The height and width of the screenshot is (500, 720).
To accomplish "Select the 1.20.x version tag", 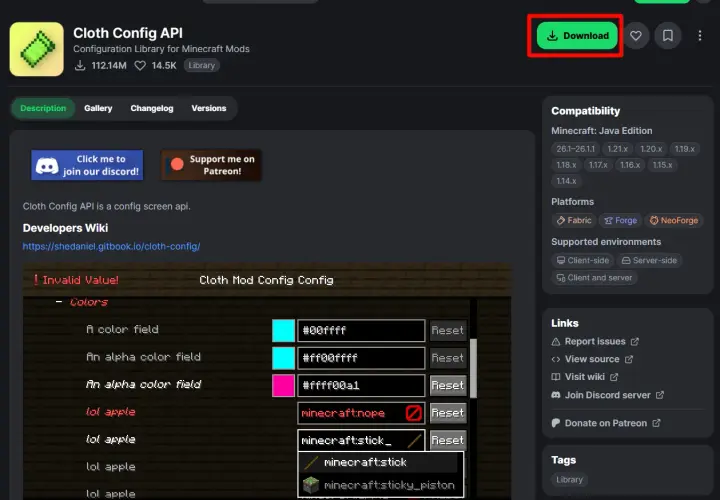I will pos(651,149).
